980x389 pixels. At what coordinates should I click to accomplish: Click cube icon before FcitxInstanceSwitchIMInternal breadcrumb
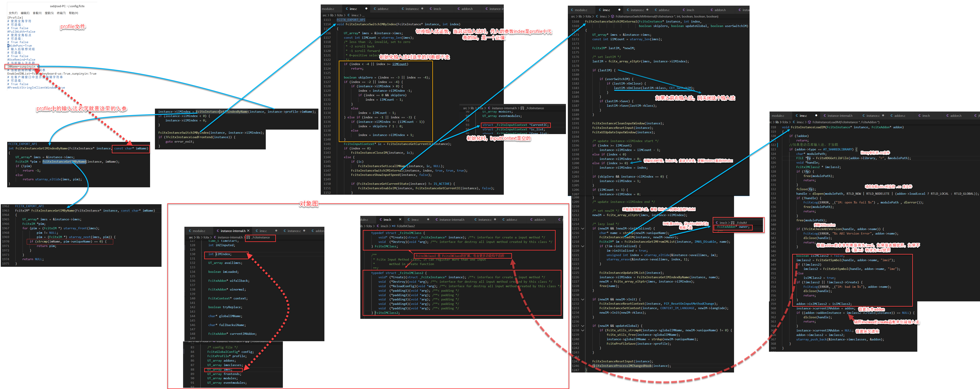612,16
